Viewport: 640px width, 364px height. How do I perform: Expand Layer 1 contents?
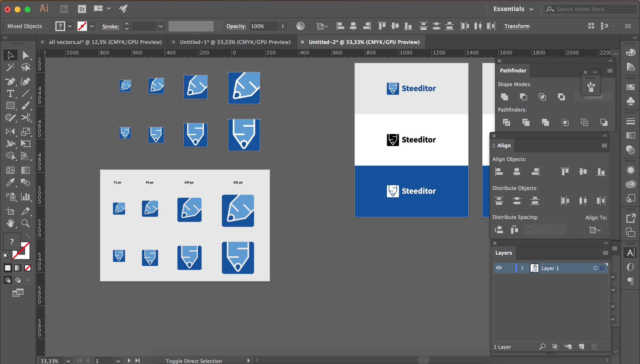point(522,268)
